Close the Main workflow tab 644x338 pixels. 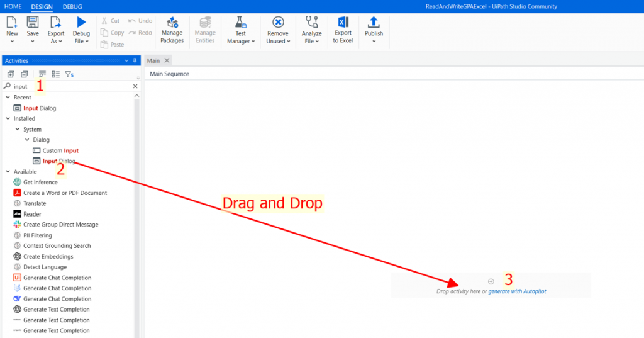[167, 60]
